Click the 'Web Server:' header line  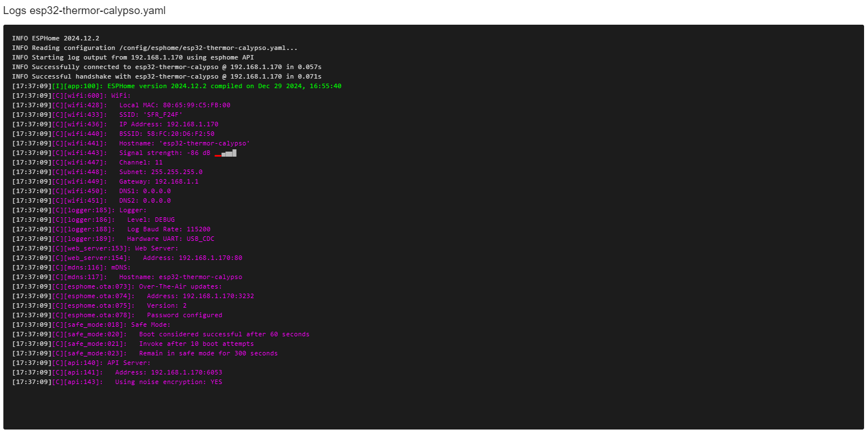point(96,248)
